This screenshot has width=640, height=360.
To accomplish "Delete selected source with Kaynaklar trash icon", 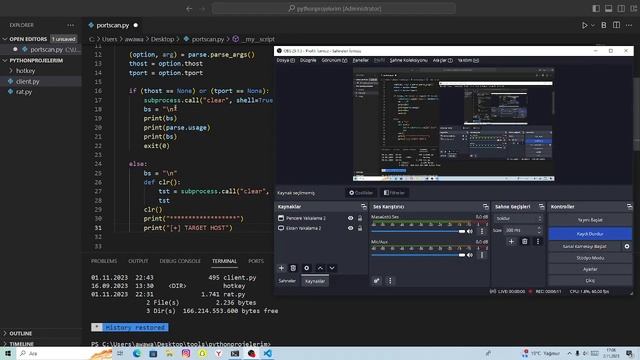I will point(293,268).
